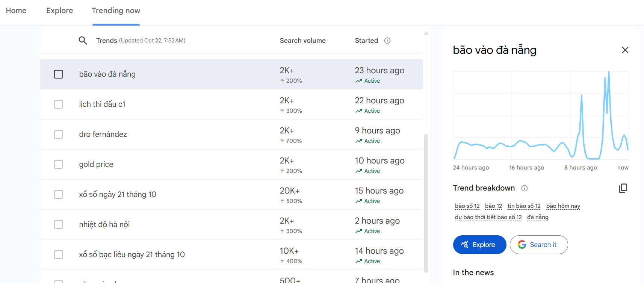Click the search magnifier icon beside Trends
This screenshot has height=283, width=644.
[83, 41]
